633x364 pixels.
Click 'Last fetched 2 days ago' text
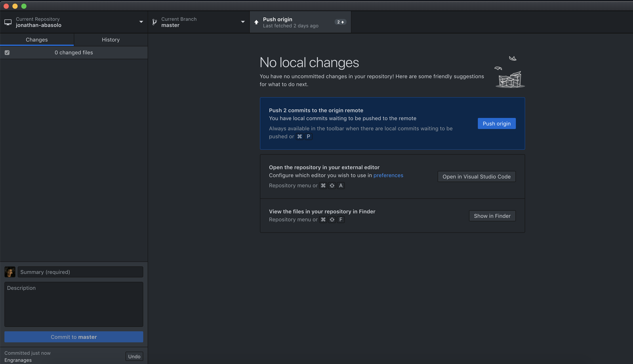coord(291,26)
